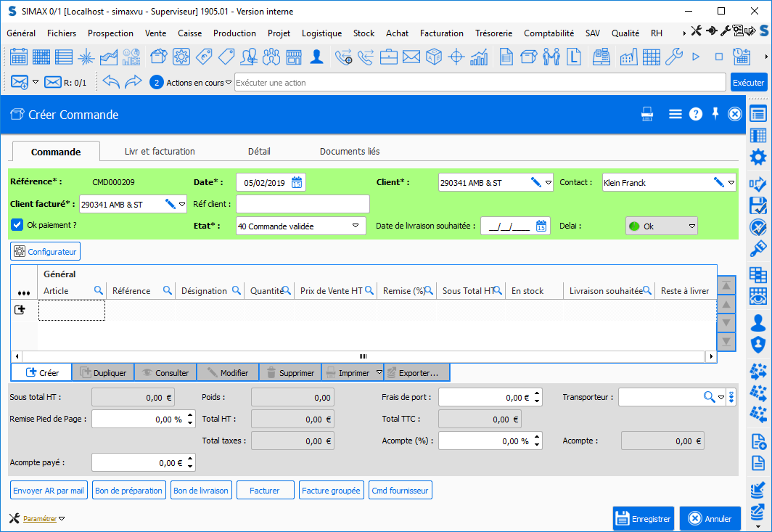Open the help question mark icon
This screenshot has width=772, height=532.
[695, 114]
